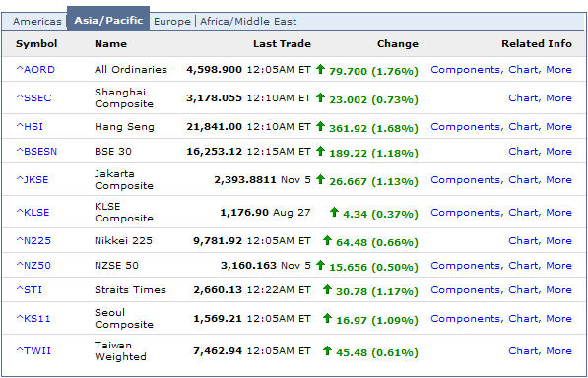The height and width of the screenshot is (378, 588).
Task: Click the green up arrow for KLSE Composite
Action: tap(334, 212)
